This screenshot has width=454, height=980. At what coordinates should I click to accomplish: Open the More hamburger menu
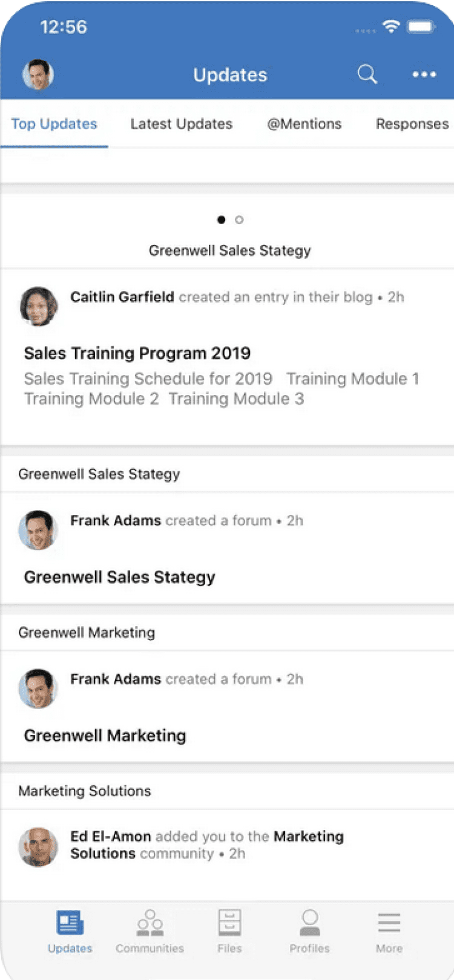tap(389, 930)
